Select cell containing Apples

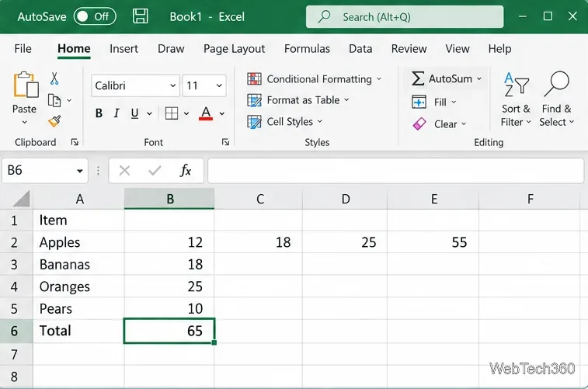pos(78,242)
